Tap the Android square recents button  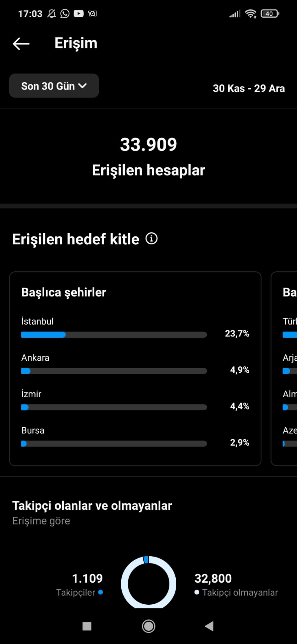[x=87, y=626]
